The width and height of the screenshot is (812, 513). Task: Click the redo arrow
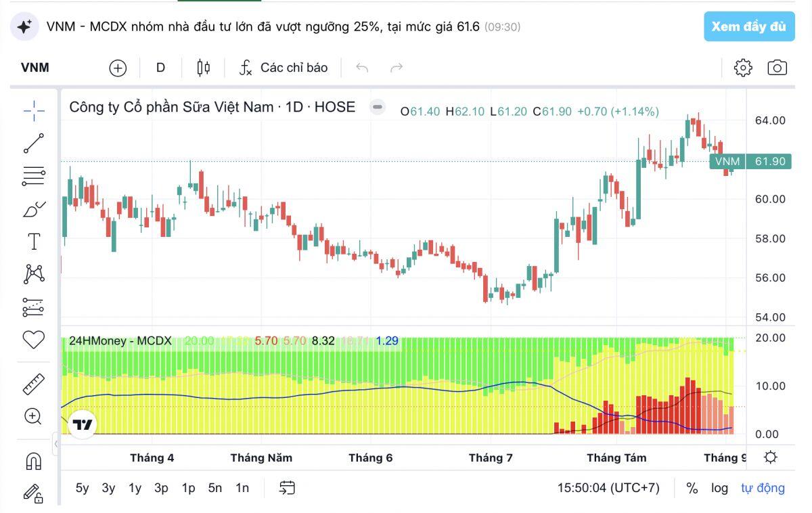tap(397, 68)
